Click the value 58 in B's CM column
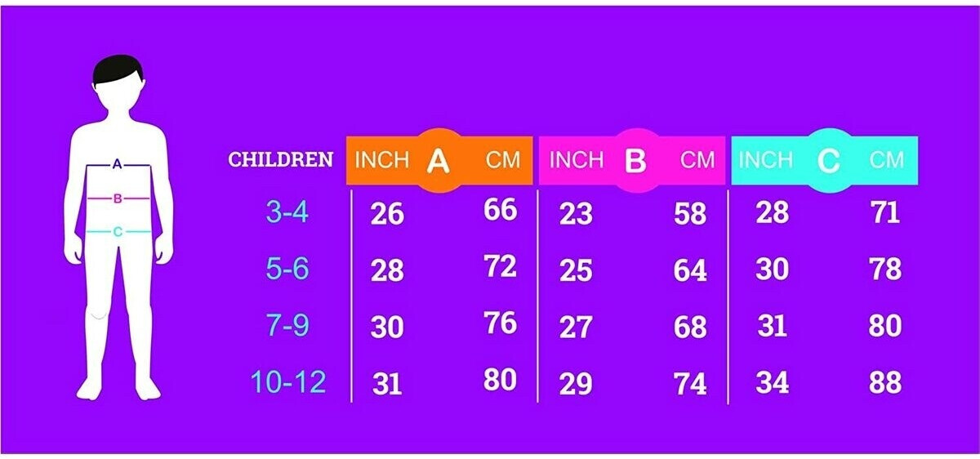 [690, 214]
